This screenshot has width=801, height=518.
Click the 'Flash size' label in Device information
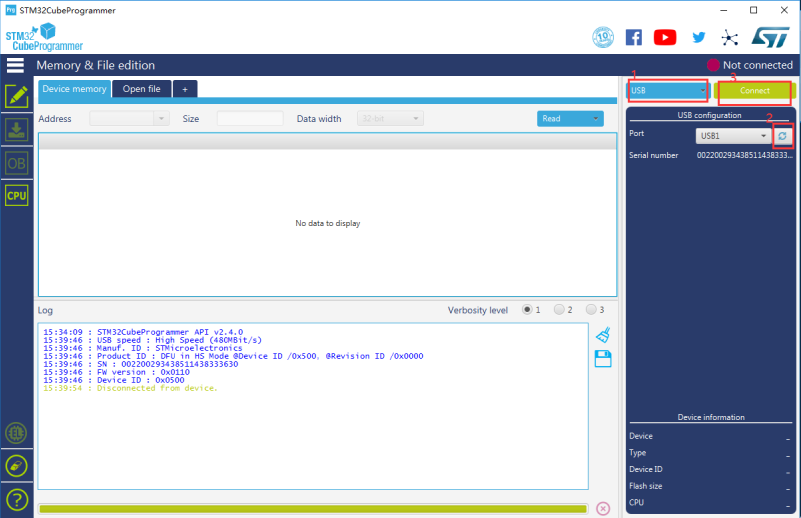pos(646,486)
